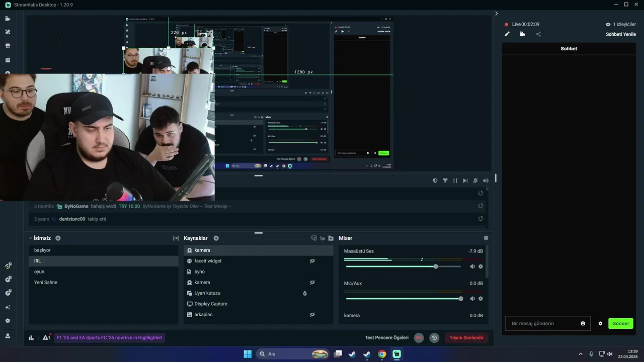Viewport: 644px width, 362px height.
Task: Click the events volume speaker icon
Action: (x=486, y=180)
